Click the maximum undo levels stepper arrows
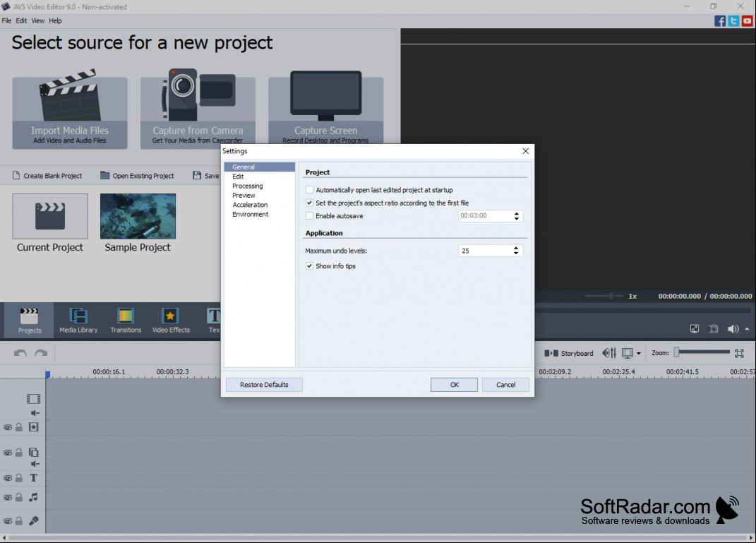This screenshot has height=543, width=756. click(x=516, y=251)
